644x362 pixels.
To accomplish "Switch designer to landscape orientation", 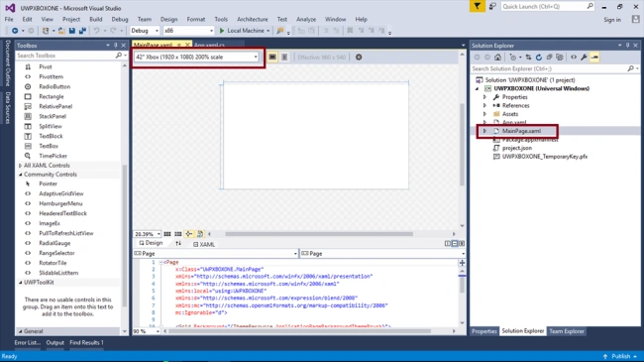I will click(272, 58).
